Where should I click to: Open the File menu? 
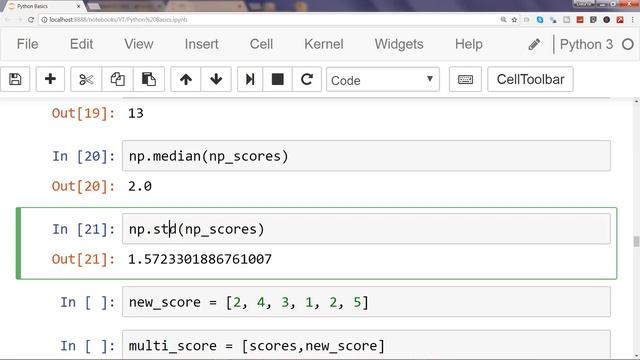[x=27, y=44]
